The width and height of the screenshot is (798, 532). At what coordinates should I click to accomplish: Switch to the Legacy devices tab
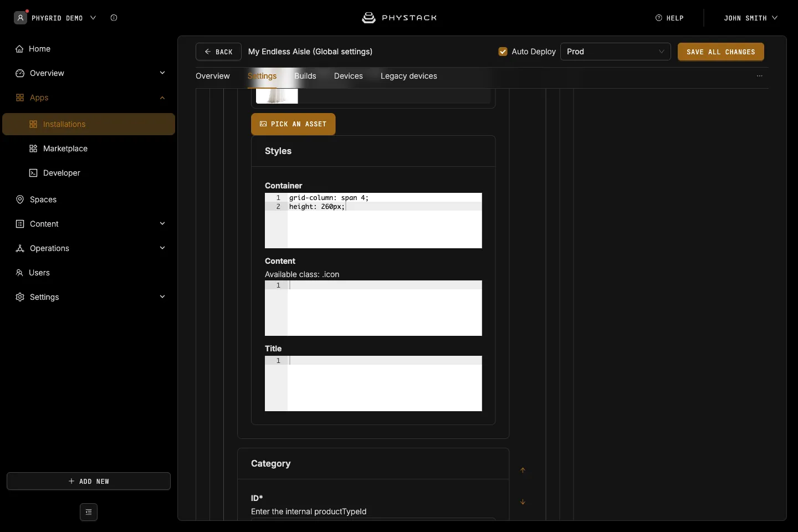409,76
